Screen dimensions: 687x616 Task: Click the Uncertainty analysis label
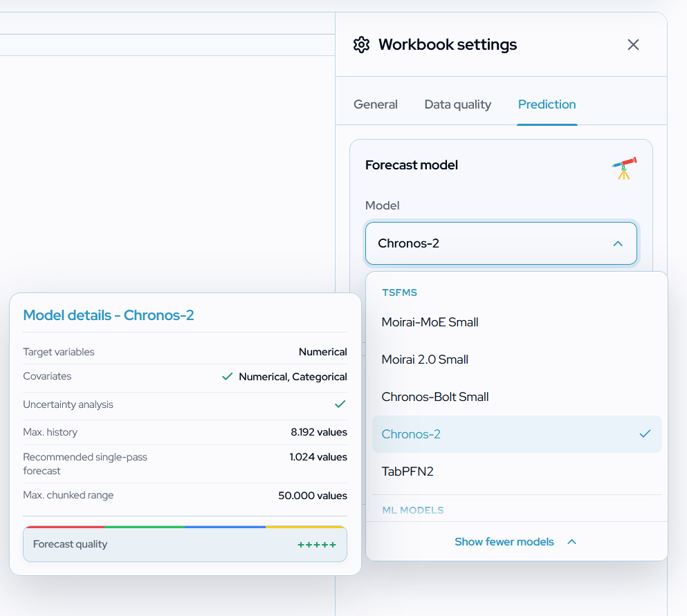point(68,404)
